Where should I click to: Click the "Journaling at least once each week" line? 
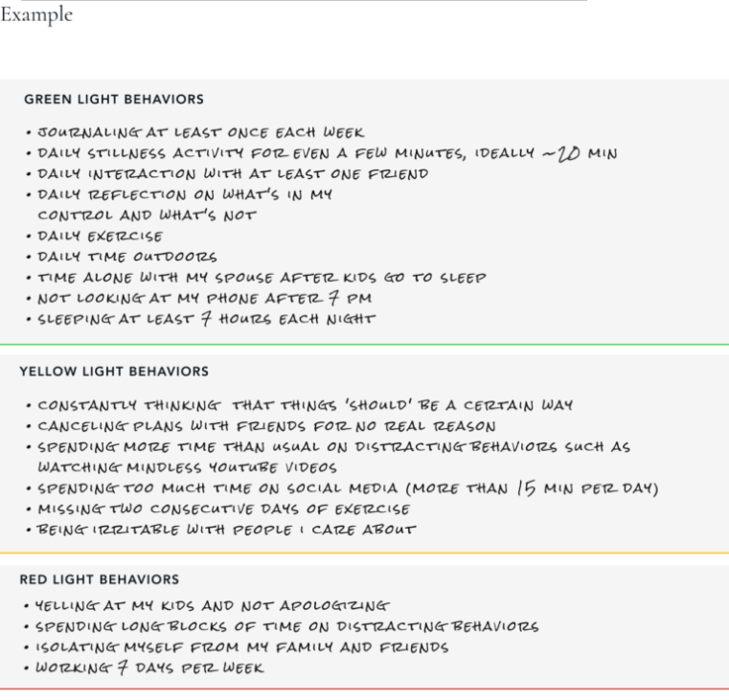point(201,133)
